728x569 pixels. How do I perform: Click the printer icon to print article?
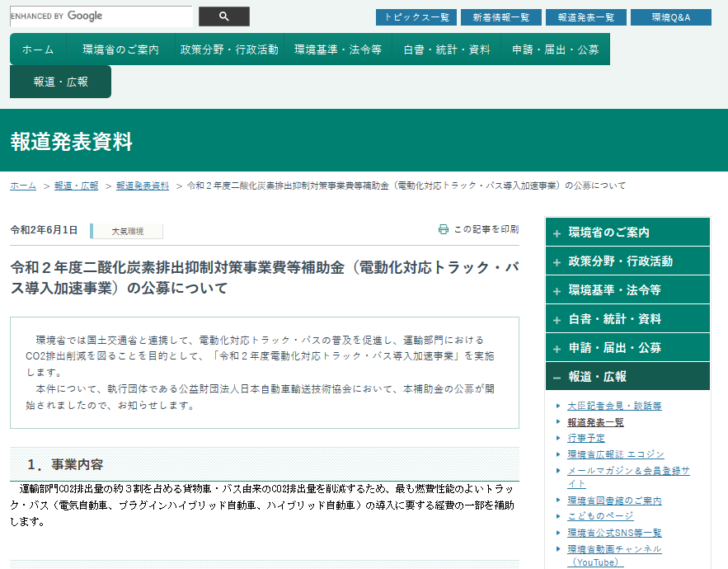coord(444,229)
